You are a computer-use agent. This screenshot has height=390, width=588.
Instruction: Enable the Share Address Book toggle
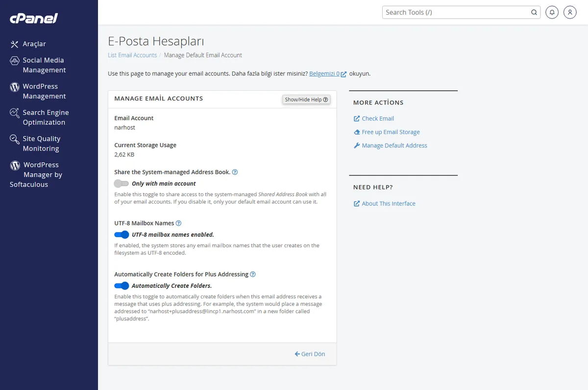(122, 183)
